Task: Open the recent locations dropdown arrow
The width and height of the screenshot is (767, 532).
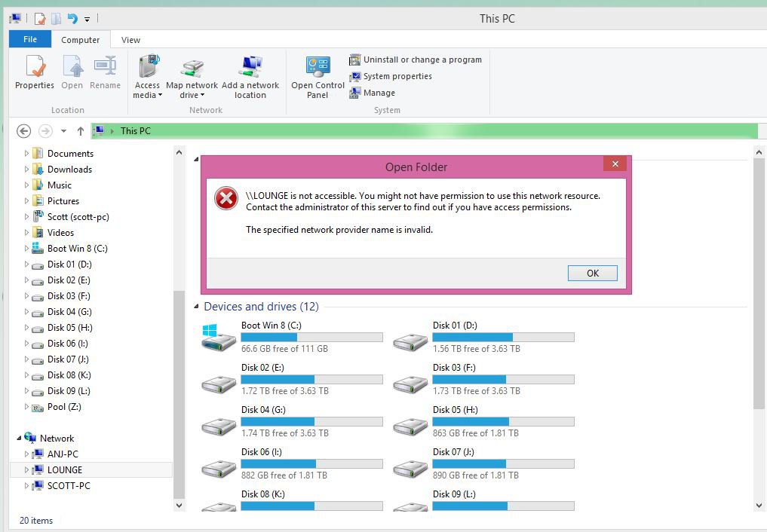Action: pos(63,131)
